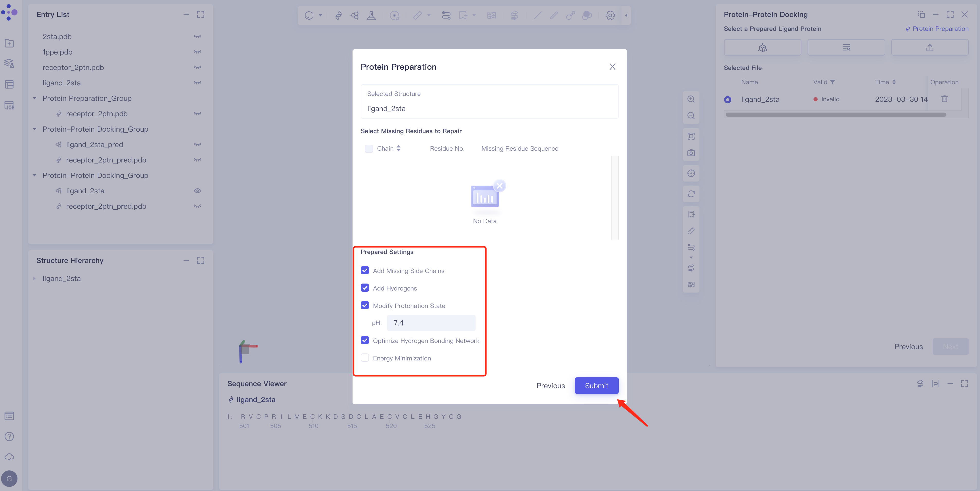This screenshot has width=980, height=491.
Task: Enable Energy Minimization checkbox
Action: pyautogui.click(x=365, y=358)
